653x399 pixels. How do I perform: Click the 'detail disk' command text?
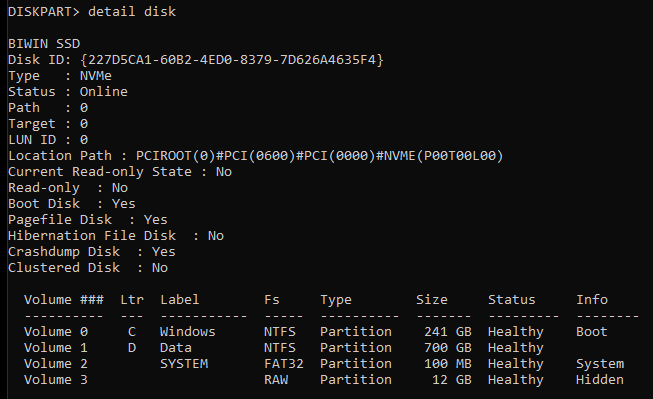[x=132, y=12]
